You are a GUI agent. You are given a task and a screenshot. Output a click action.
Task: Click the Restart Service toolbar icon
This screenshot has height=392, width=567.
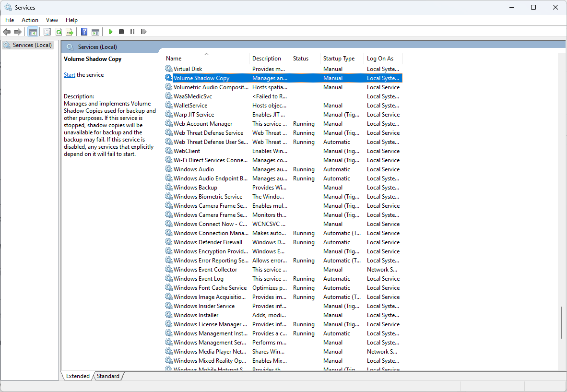pyautogui.click(x=143, y=32)
